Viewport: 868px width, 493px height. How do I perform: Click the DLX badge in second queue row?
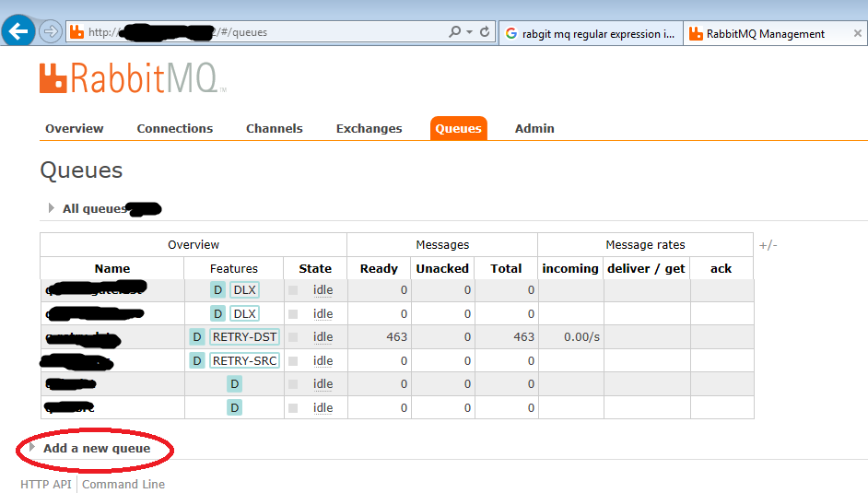click(x=245, y=313)
